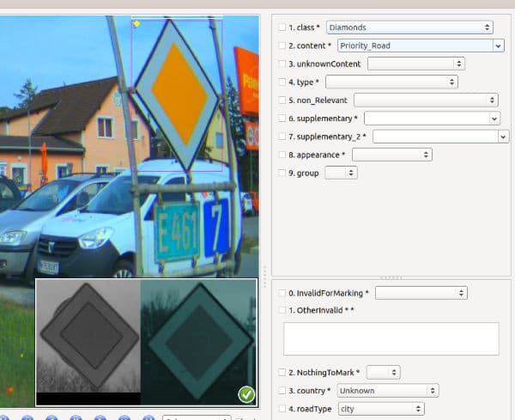Screen dimensions: 515x420
Task: Check the '7. supplementary_2' checkbox
Action: 282,137
